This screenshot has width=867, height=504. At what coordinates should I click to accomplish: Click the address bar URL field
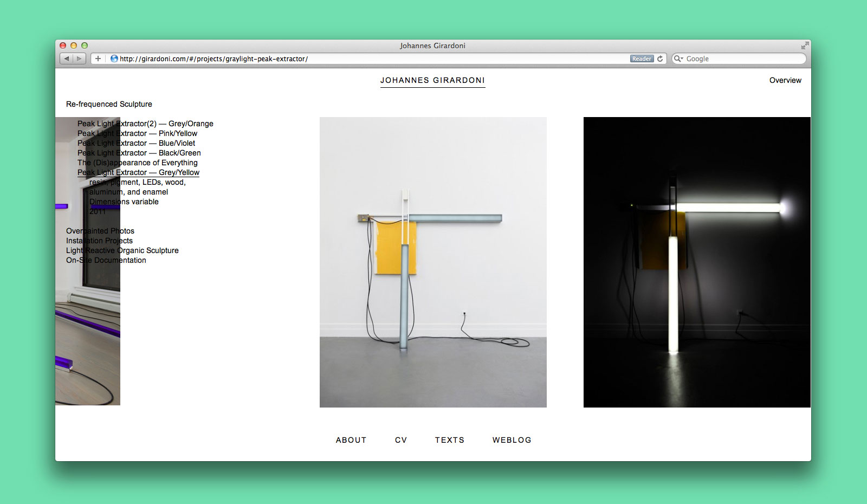(x=368, y=59)
